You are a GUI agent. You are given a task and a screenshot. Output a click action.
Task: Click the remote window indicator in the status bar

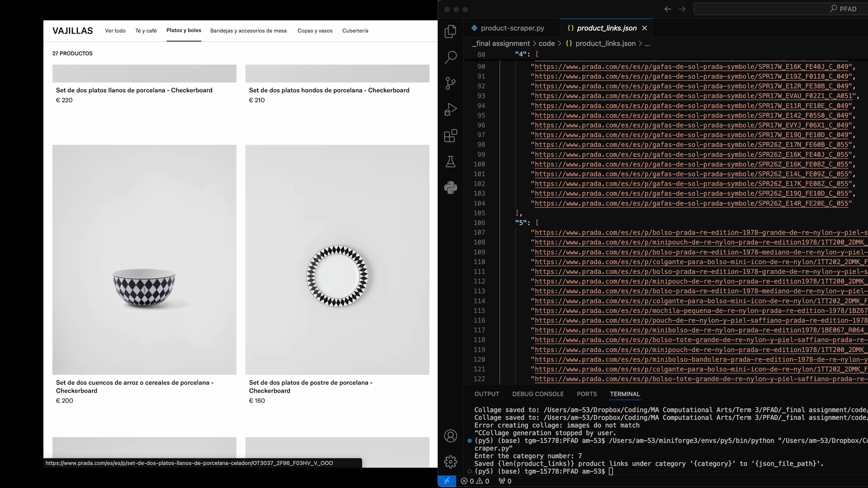click(x=447, y=481)
